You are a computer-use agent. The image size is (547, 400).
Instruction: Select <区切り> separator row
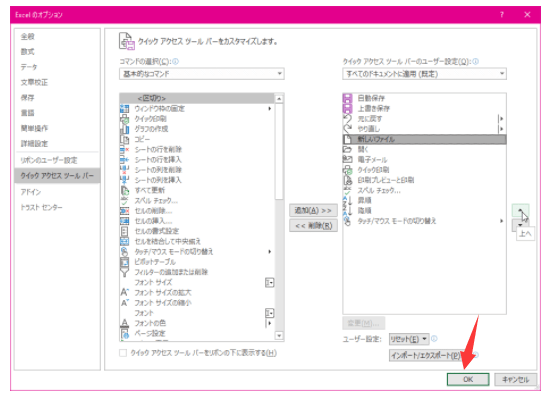197,98
